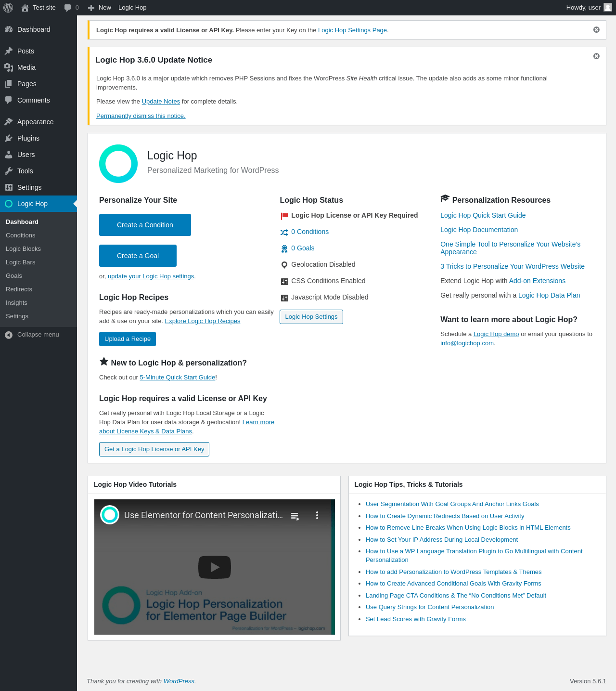Open the Logic Hop Documentation link

[x=479, y=230]
